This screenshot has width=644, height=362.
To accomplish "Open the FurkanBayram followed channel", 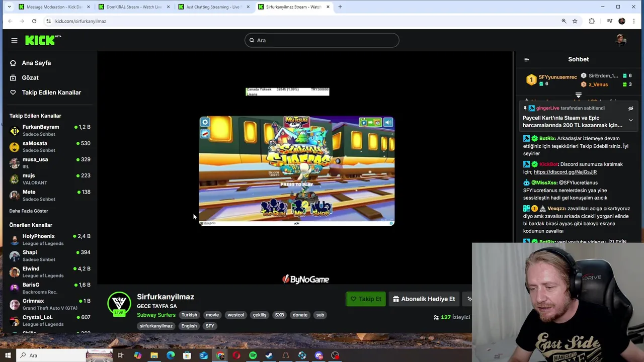I will (x=49, y=131).
